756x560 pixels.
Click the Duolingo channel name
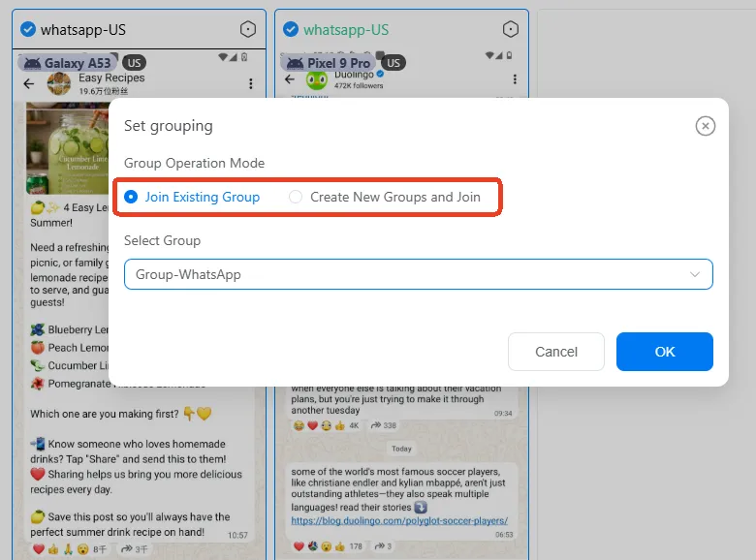click(355, 75)
